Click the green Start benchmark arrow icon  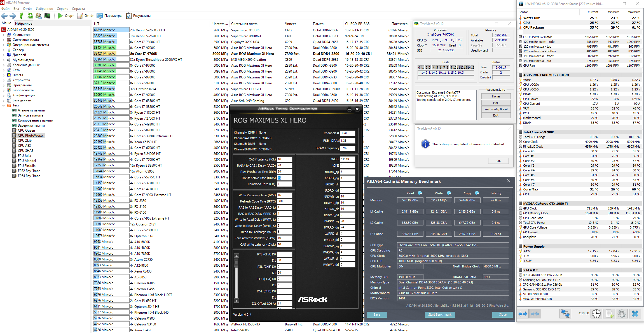(60, 16)
